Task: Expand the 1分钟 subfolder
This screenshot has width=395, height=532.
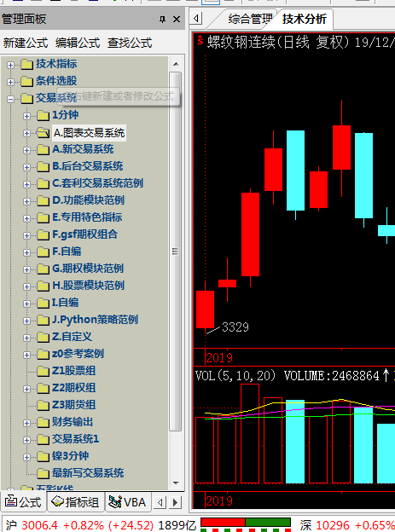Action: pos(26,116)
